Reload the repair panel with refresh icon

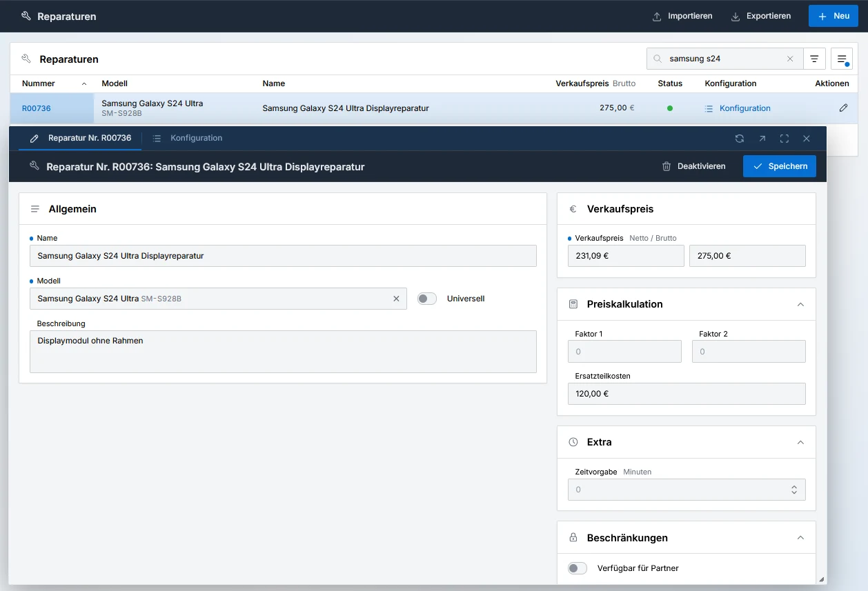pyautogui.click(x=740, y=139)
